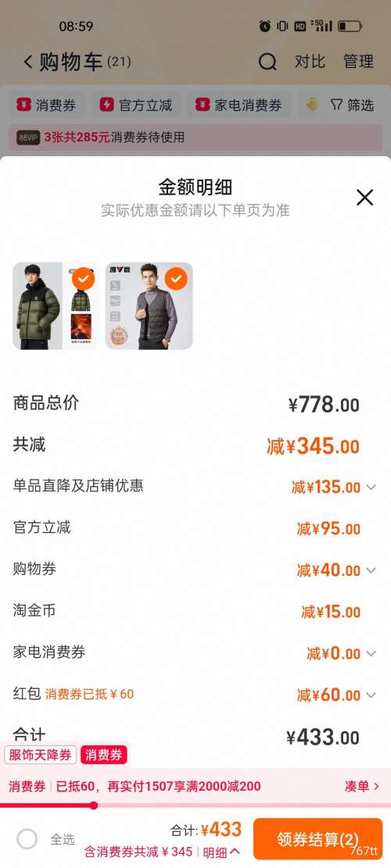
Task: Toggle the 全选 select-all circle
Action: click(x=27, y=839)
